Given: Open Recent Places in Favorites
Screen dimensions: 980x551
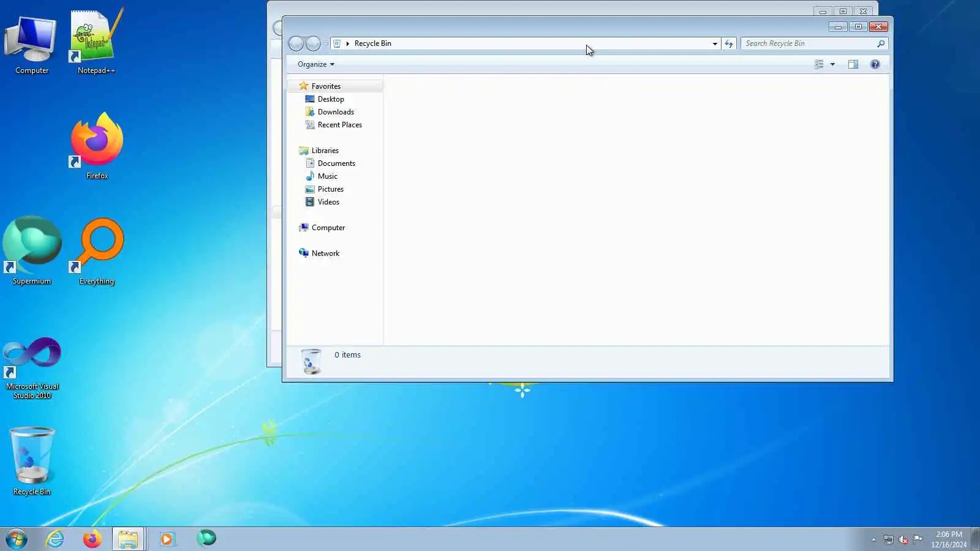Looking at the screenshot, I should tap(340, 125).
